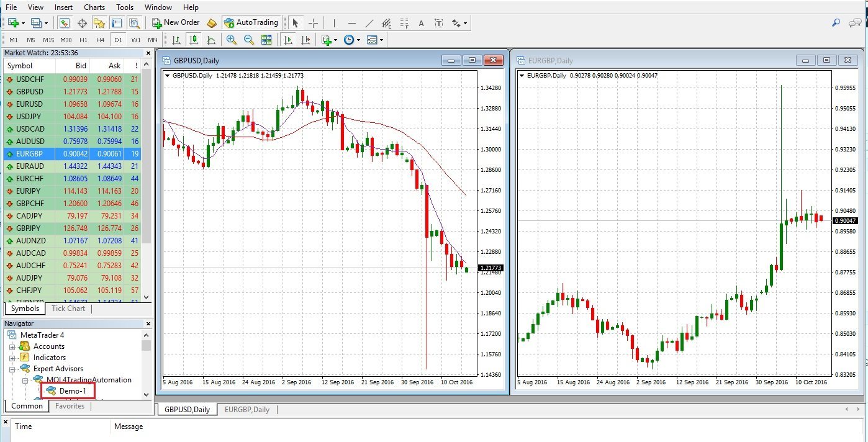Open the MetaEditor book icon
Image resolution: width=868 pixels, height=442 pixels.
coord(212,23)
